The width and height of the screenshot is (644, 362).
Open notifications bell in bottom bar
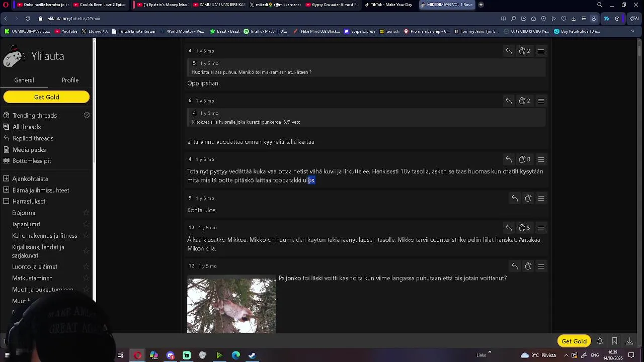[600, 341]
